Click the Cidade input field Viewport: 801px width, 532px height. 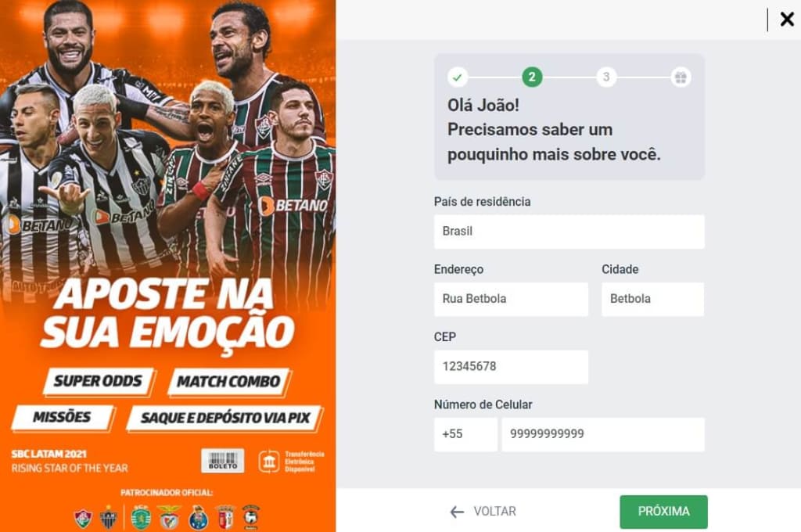(x=653, y=299)
